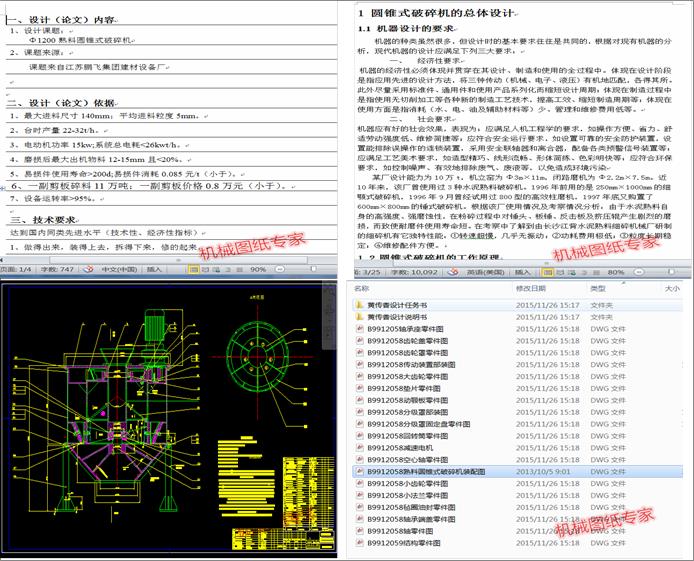The width and height of the screenshot is (694, 561).
Task: Click heading 一、设计（论文）内容 in the 90% Word window
Action: click(61, 20)
